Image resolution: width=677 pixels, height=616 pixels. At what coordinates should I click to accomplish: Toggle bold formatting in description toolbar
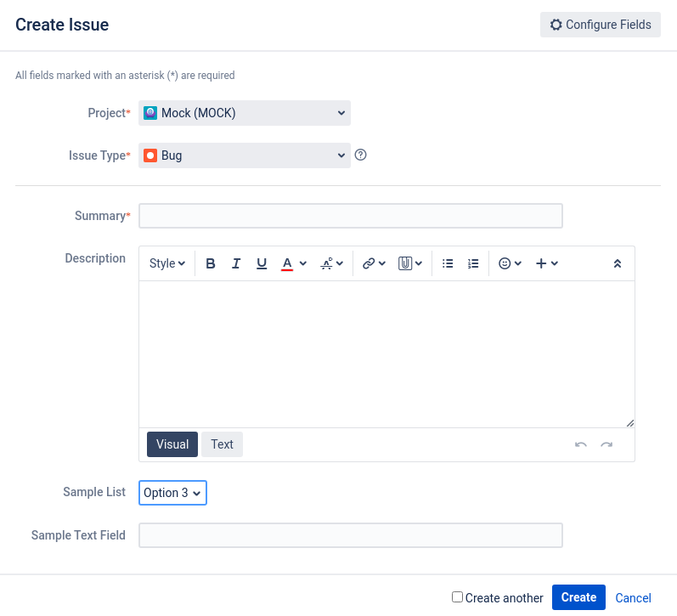pyautogui.click(x=211, y=263)
